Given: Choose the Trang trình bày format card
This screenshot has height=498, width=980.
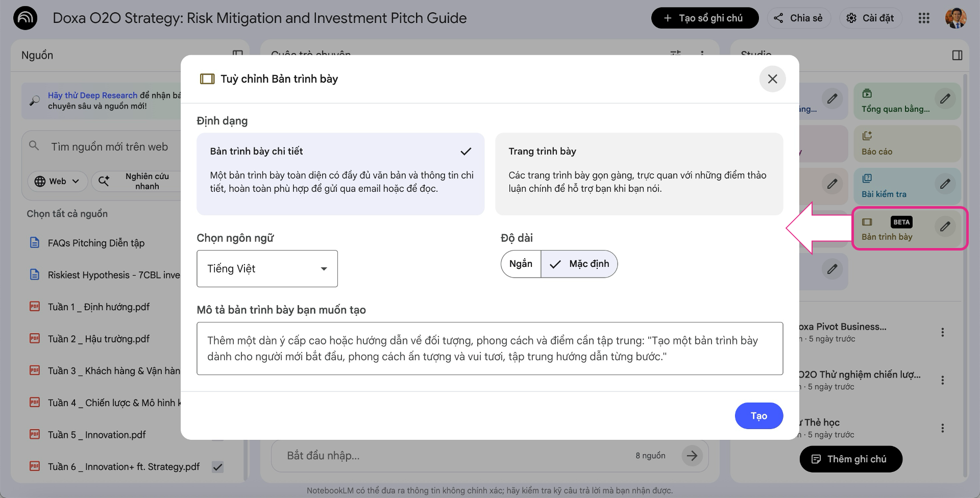Looking at the screenshot, I should pyautogui.click(x=639, y=173).
